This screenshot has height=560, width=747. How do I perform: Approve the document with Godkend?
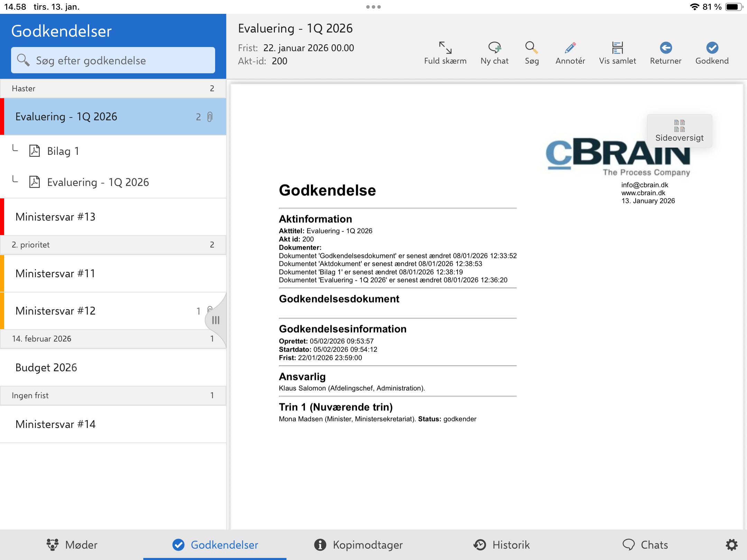(x=712, y=53)
